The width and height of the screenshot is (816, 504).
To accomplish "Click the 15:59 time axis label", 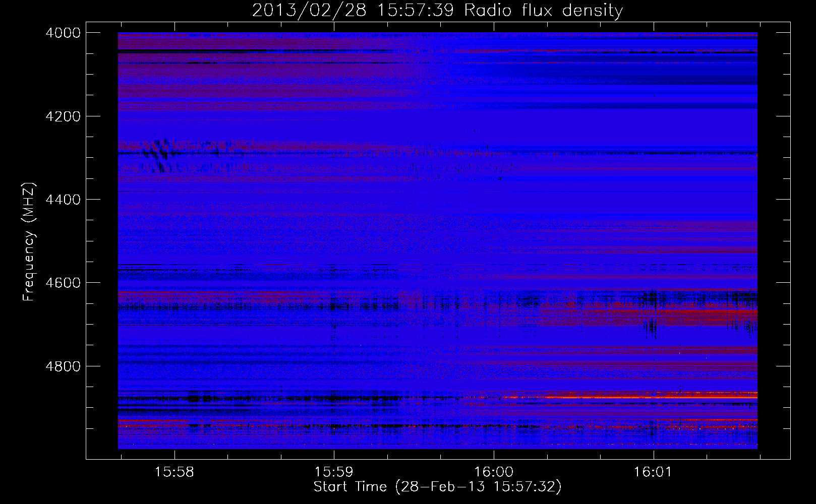I will click(x=334, y=472).
